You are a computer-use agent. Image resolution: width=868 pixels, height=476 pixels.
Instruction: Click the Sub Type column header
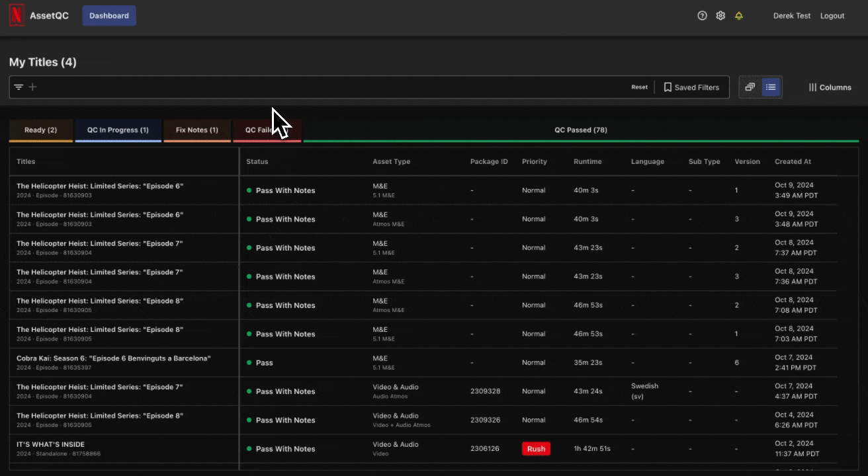pyautogui.click(x=704, y=161)
